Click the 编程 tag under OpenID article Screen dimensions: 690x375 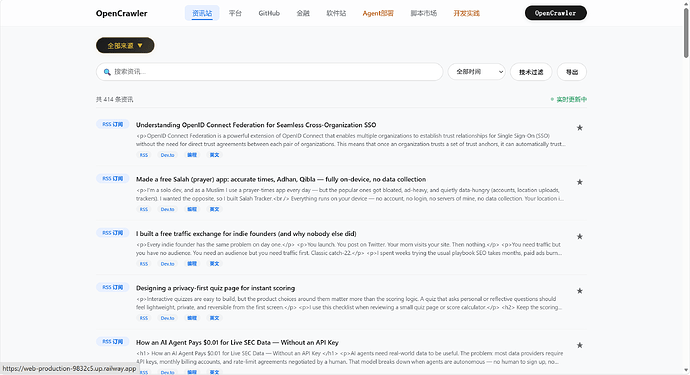point(192,155)
